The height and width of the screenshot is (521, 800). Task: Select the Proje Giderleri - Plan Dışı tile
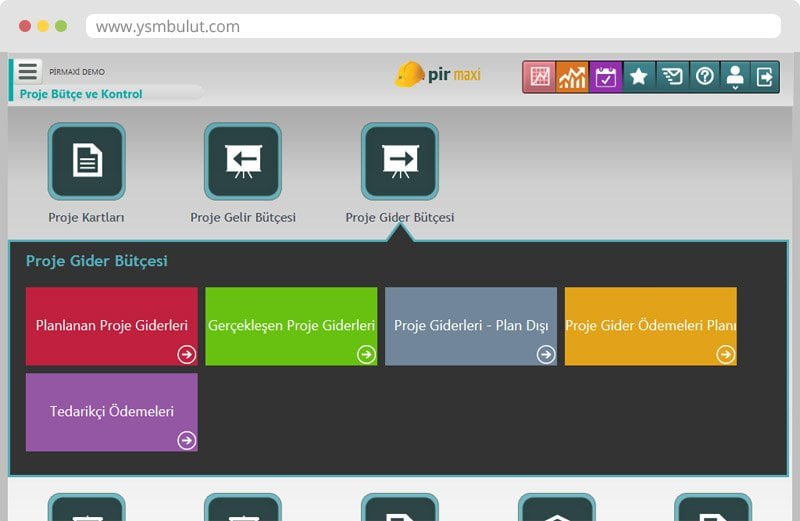click(471, 326)
